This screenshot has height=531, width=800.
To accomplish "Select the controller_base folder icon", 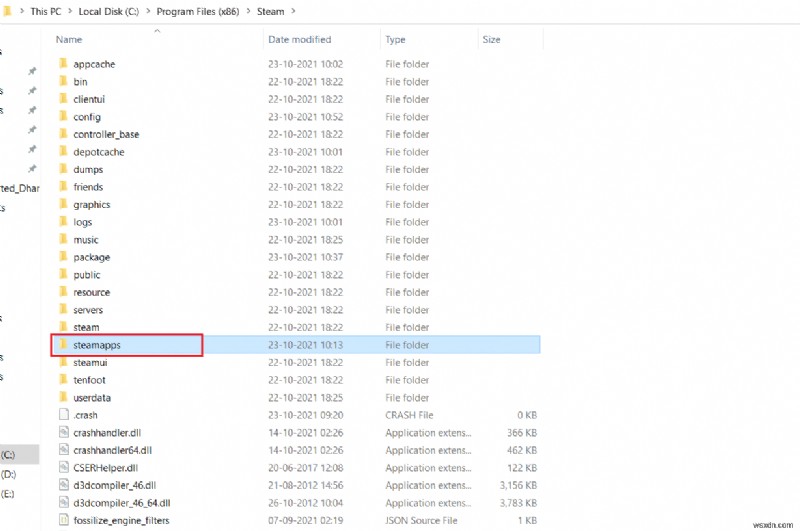I will (x=63, y=134).
